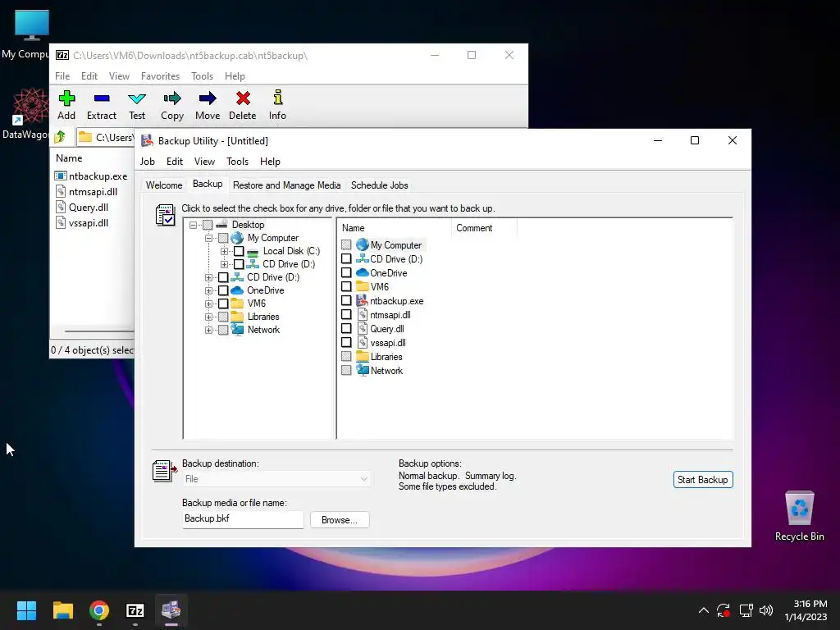Click the red Delete X icon

coord(243,99)
